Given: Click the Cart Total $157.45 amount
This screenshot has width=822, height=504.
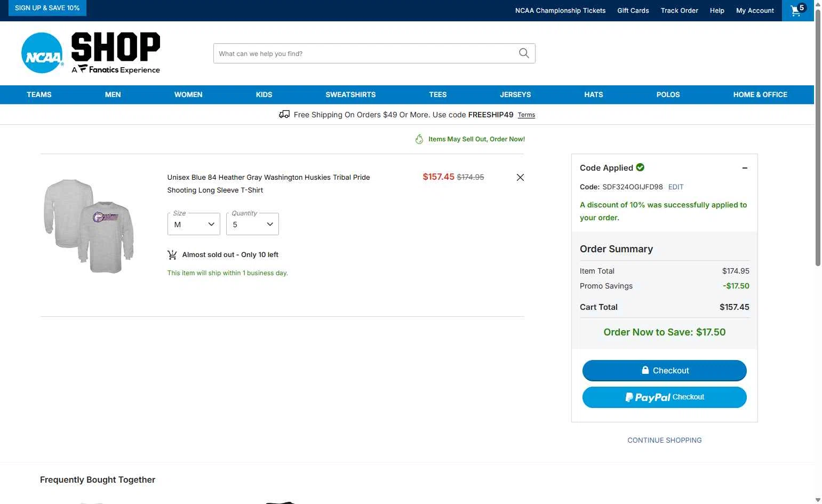Looking at the screenshot, I should [x=734, y=307].
